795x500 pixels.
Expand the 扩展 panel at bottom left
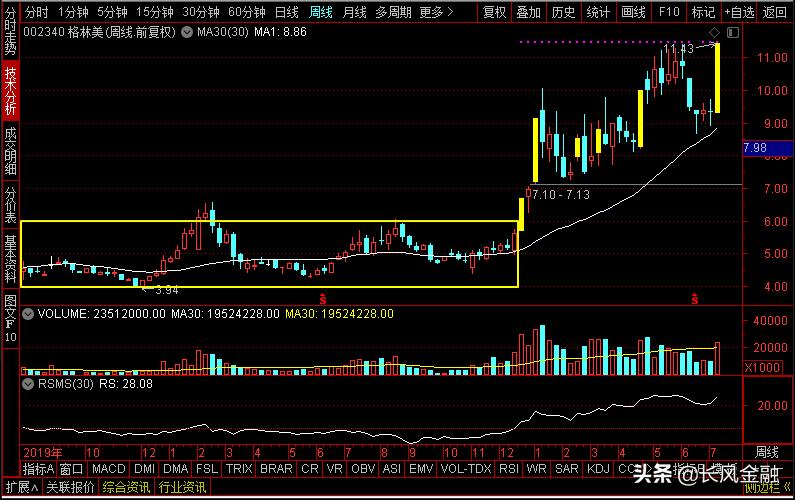[22, 487]
